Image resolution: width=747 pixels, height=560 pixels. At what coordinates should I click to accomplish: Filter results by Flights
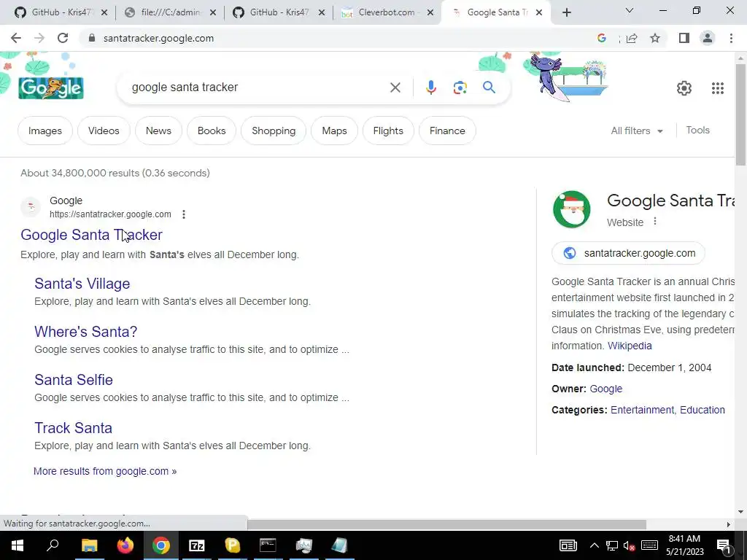(388, 131)
